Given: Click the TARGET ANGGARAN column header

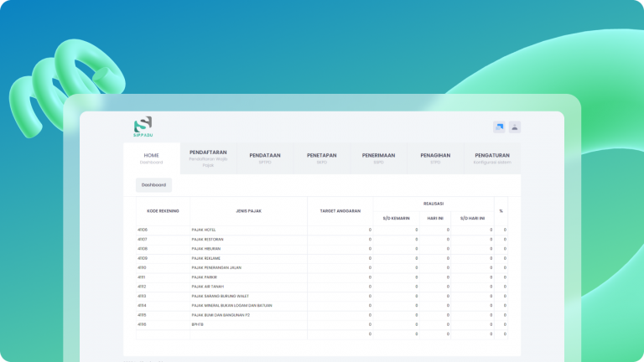Looking at the screenshot, I should point(340,211).
